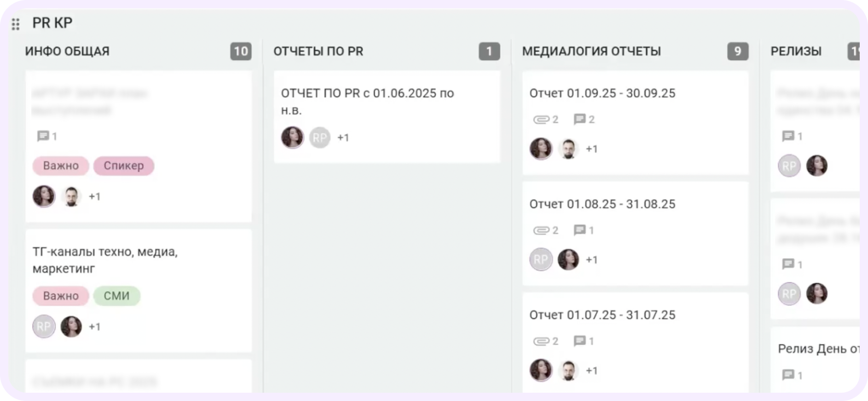
Task: Click comment icon on Релиз День card
Action: 788,375
